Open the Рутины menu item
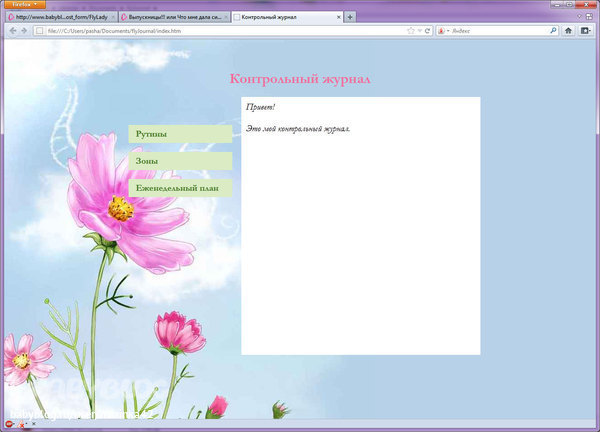Image resolution: width=600 pixels, height=432 pixels. click(180, 134)
